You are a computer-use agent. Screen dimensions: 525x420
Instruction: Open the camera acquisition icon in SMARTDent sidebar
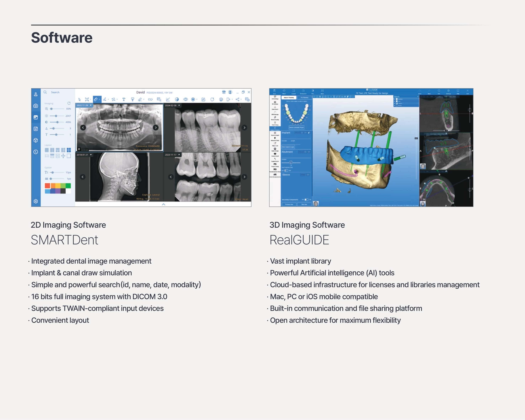[36, 106]
